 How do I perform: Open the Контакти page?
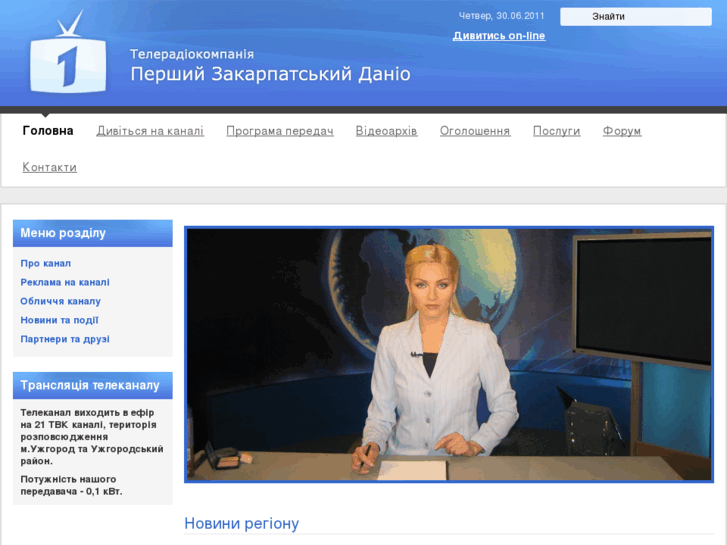pyautogui.click(x=50, y=167)
